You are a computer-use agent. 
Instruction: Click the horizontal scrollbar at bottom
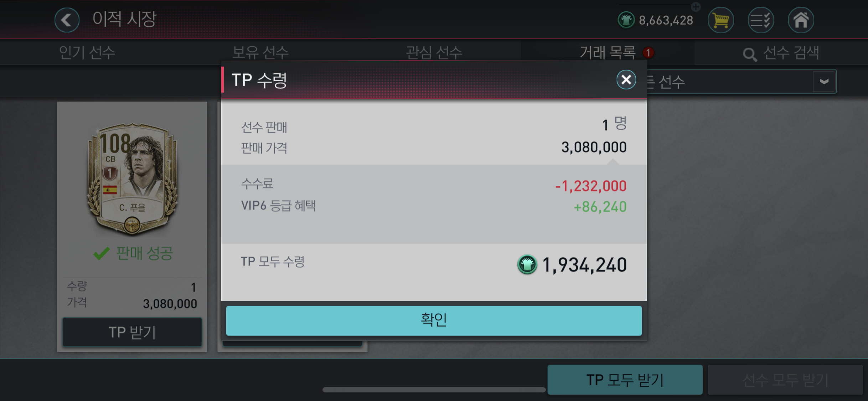click(434, 390)
